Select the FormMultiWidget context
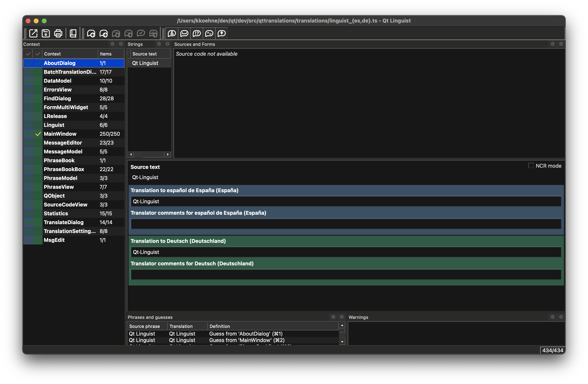588x384 pixels. tap(74, 107)
